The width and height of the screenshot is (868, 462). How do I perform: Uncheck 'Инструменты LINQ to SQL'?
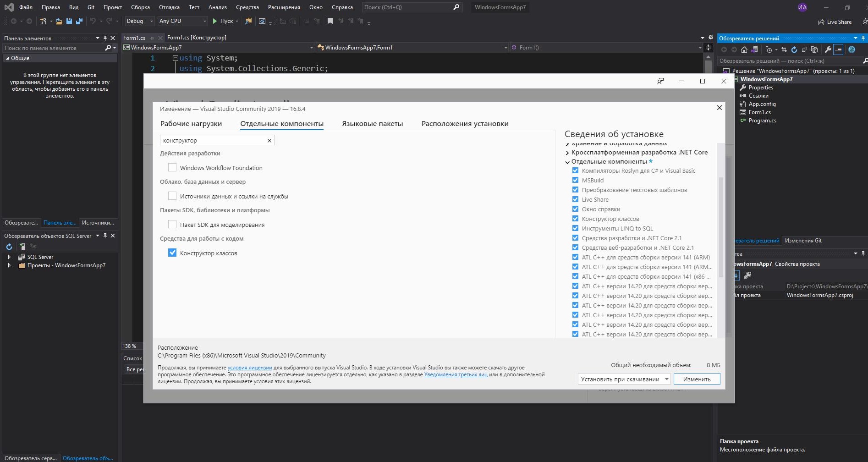point(575,228)
